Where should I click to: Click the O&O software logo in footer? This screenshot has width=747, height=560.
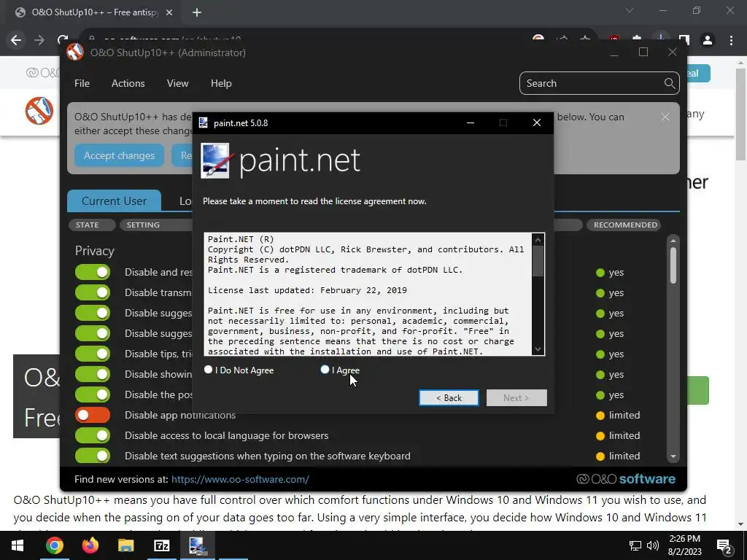[625, 478]
